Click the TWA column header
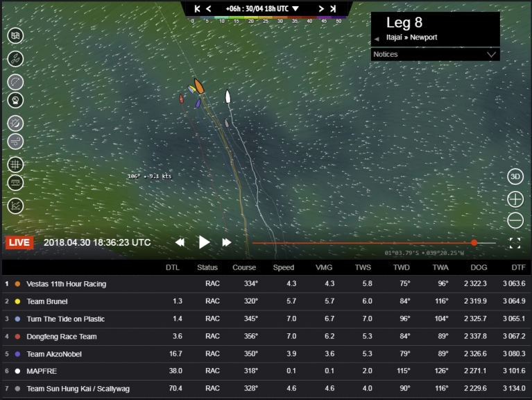Screen dimensions: 532x400 [440, 267]
